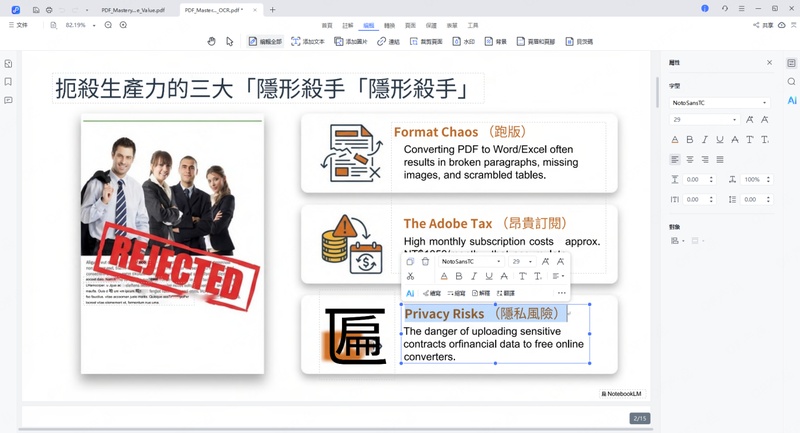The width and height of the screenshot is (800, 433).
Task: Click the character spacing 100% stepper
Action: pyautogui.click(x=768, y=180)
